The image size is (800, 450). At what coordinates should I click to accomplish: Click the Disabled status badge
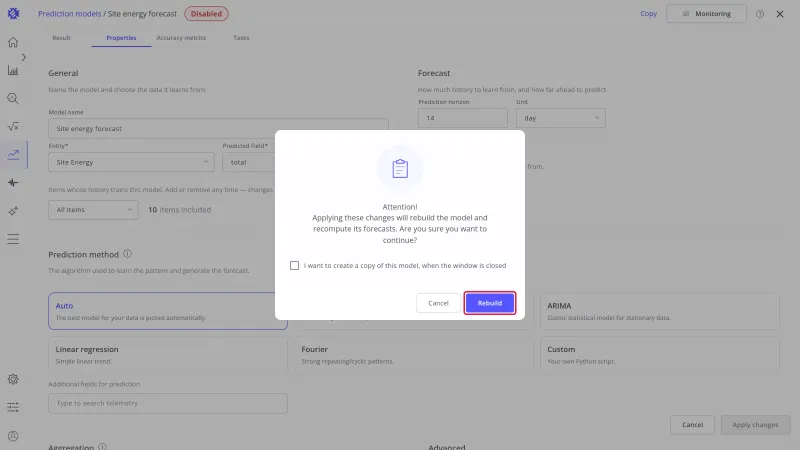[x=206, y=14]
